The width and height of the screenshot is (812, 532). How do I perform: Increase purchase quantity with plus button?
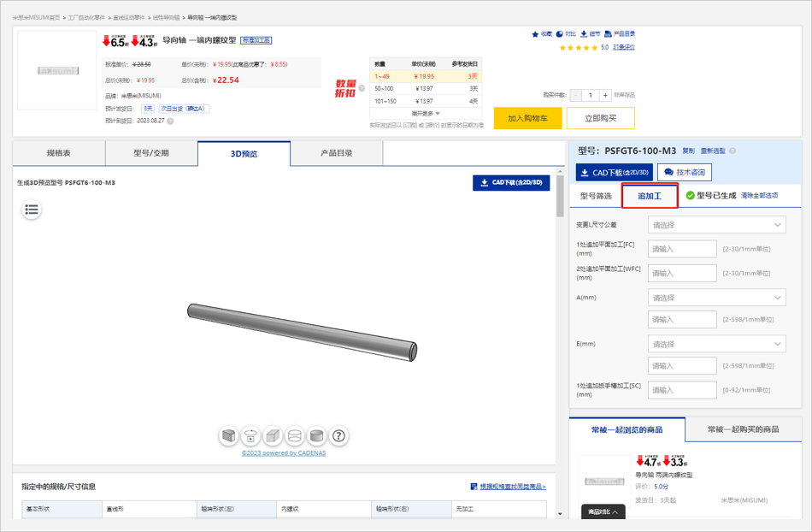tap(605, 95)
